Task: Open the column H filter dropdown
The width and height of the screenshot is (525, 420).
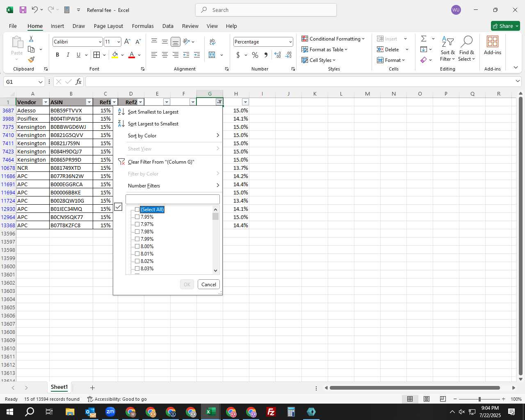Action: pyautogui.click(x=245, y=102)
